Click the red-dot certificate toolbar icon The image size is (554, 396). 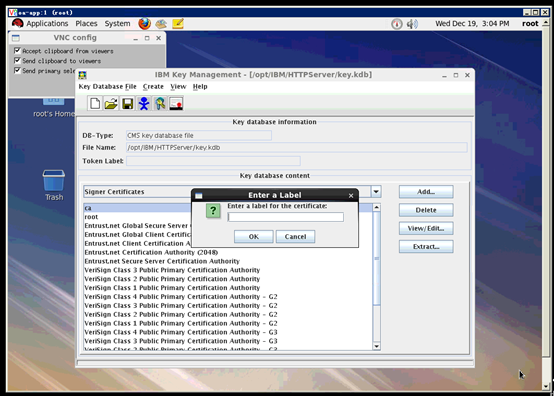click(x=176, y=104)
